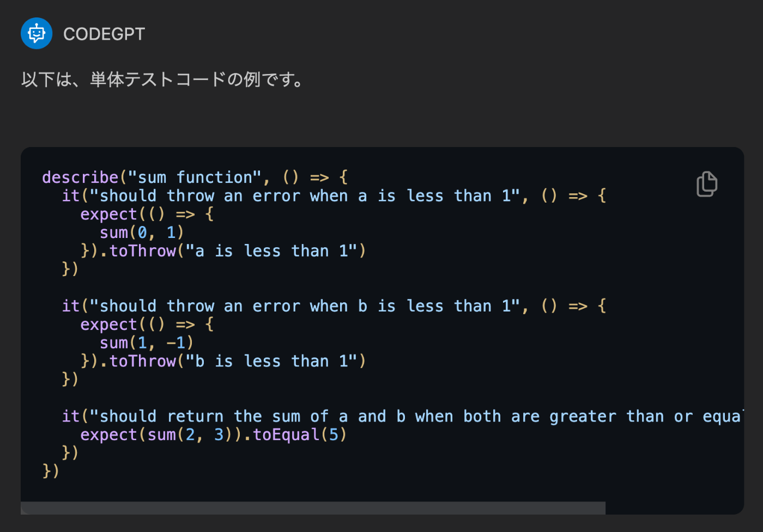The width and height of the screenshot is (763, 532).
Task: Click the word describe in code
Action: point(80,177)
